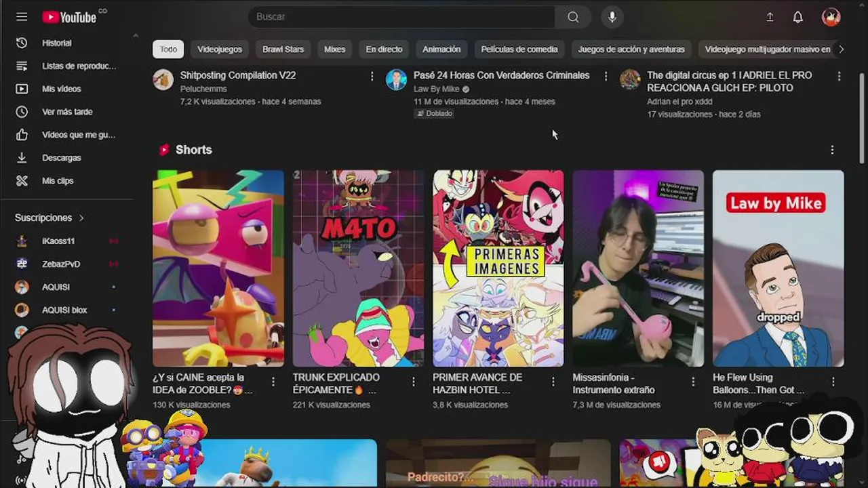Image resolution: width=868 pixels, height=488 pixels.
Task: Select the Películas de comedia chip
Action: [x=519, y=49]
